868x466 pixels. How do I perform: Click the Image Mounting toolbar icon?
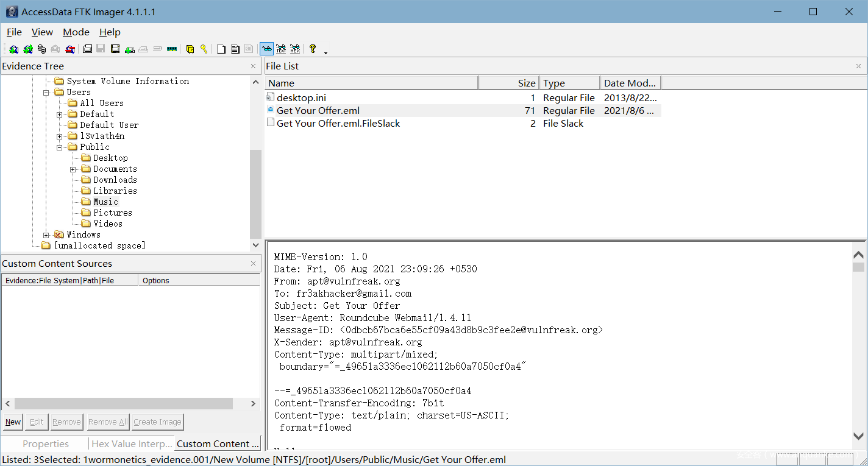[x=41, y=49]
